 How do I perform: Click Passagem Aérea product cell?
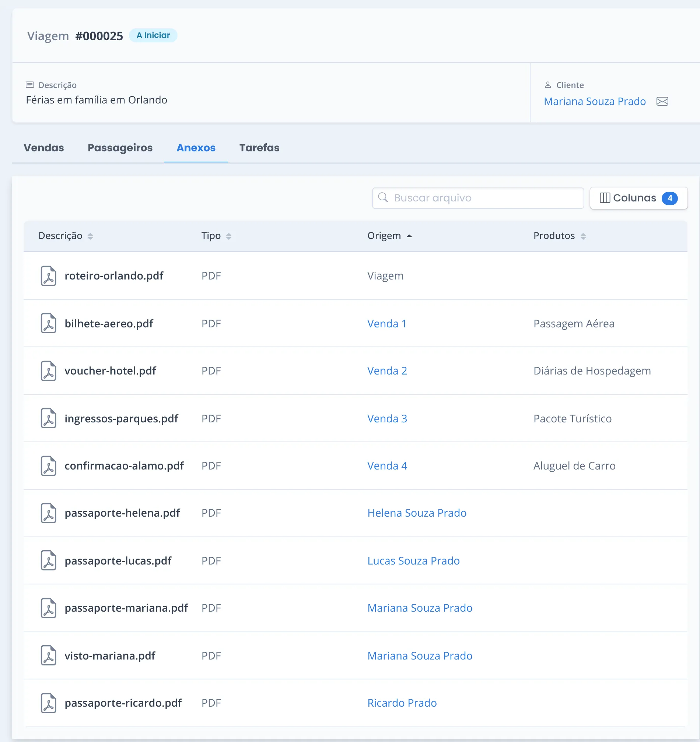coord(574,324)
